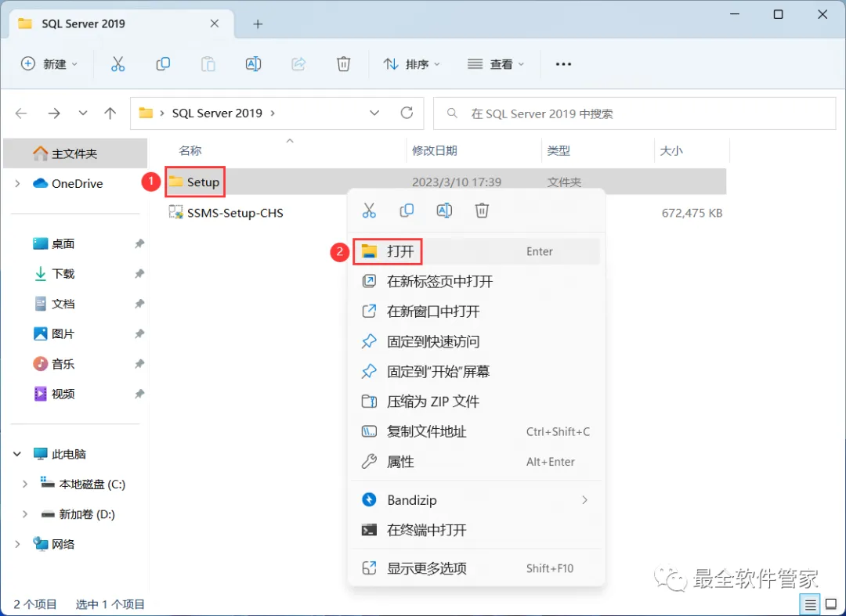
Task: Click the Share icon in the toolbar
Action: (298, 64)
